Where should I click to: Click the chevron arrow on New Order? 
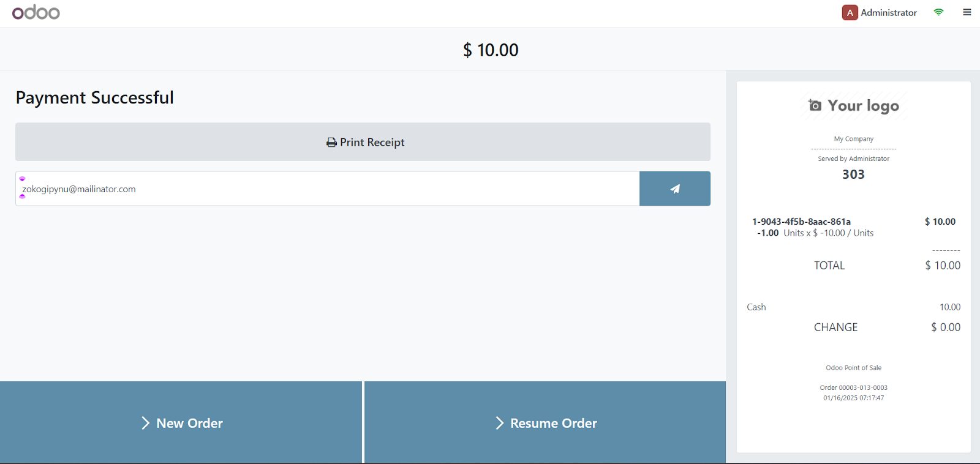point(146,422)
